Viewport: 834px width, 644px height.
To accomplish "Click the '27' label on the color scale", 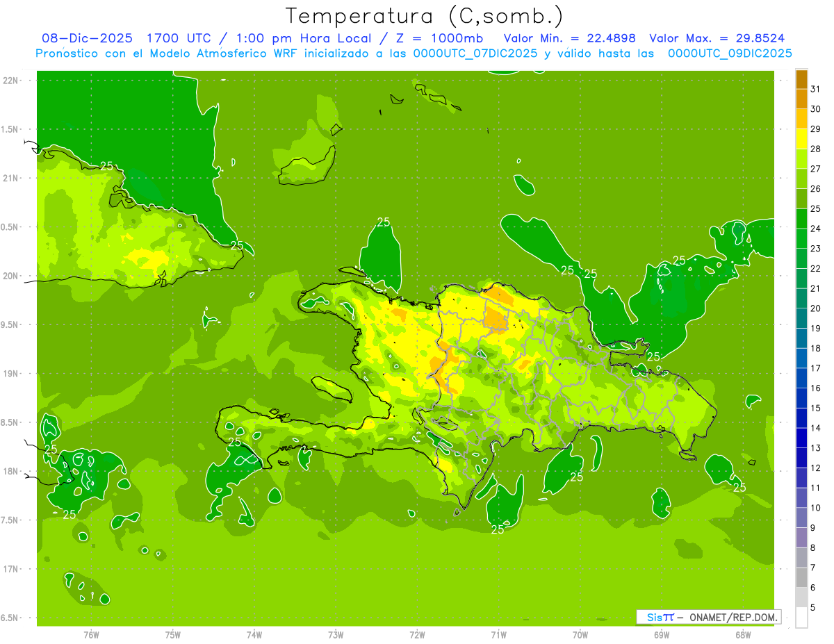I will click(x=815, y=169).
